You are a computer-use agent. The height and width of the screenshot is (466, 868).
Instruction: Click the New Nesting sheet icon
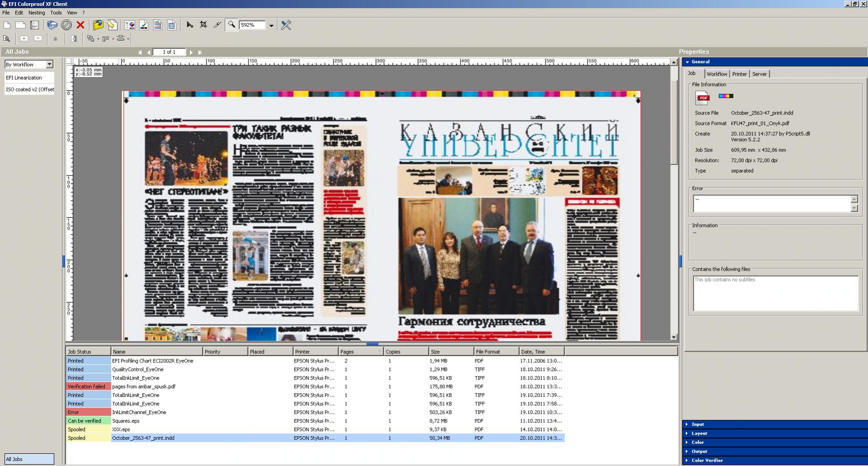pos(20,25)
